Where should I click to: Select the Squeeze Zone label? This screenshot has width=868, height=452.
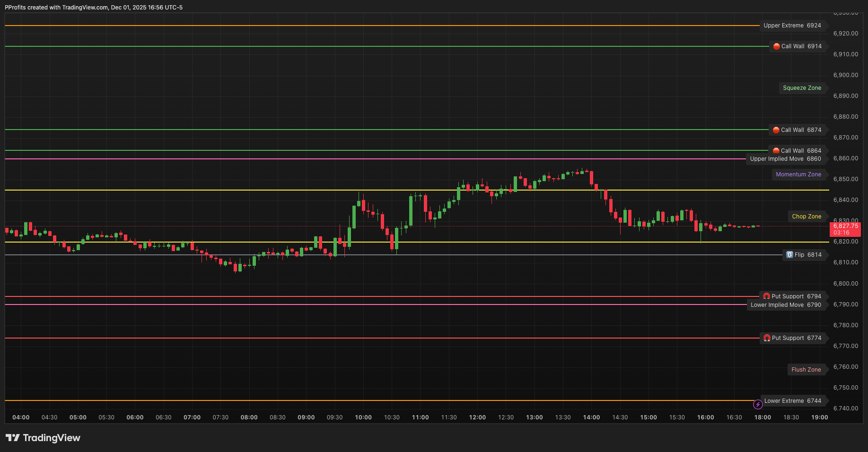(x=802, y=88)
